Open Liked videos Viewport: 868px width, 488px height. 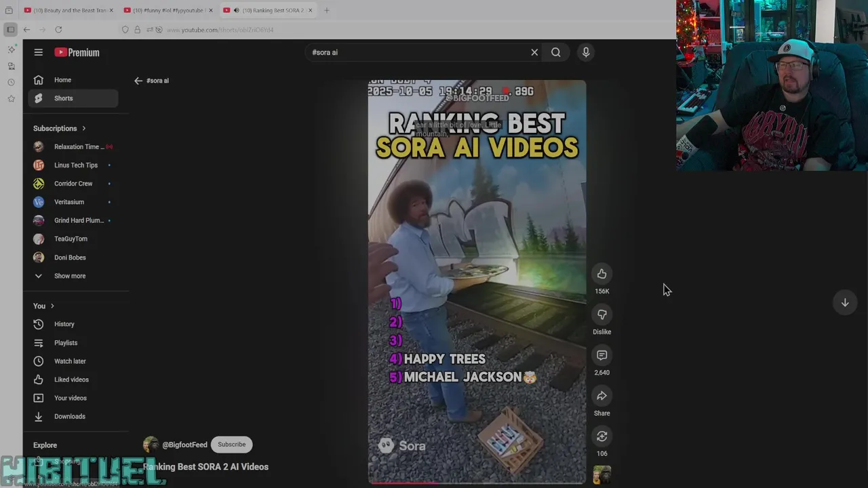click(x=73, y=380)
